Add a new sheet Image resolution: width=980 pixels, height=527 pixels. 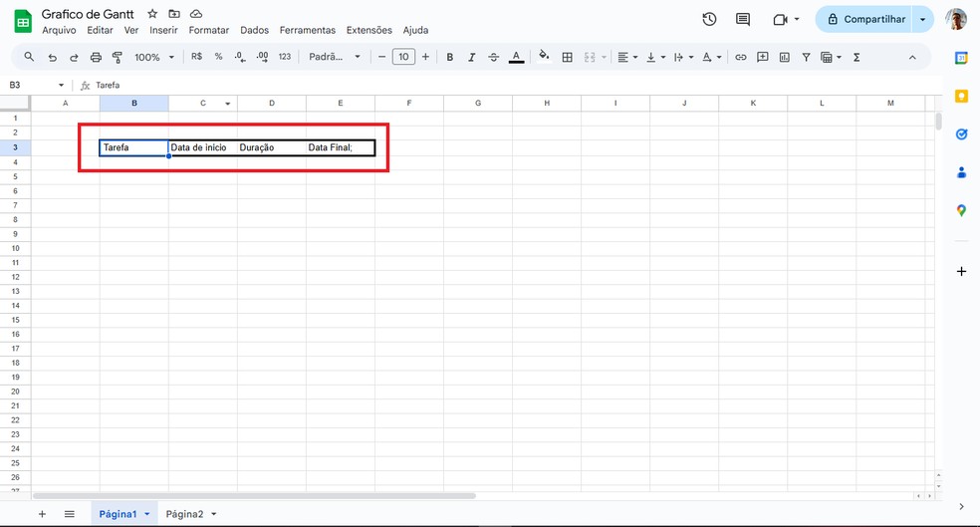coord(42,514)
